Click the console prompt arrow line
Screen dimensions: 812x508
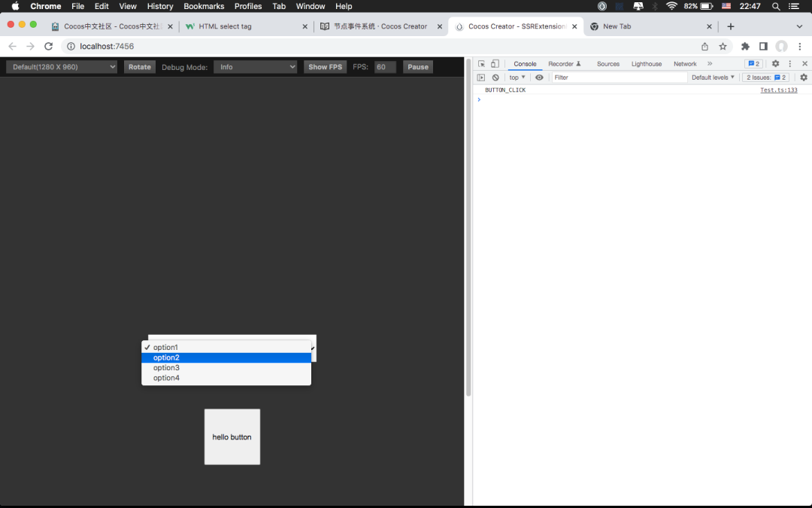pyautogui.click(x=642, y=99)
